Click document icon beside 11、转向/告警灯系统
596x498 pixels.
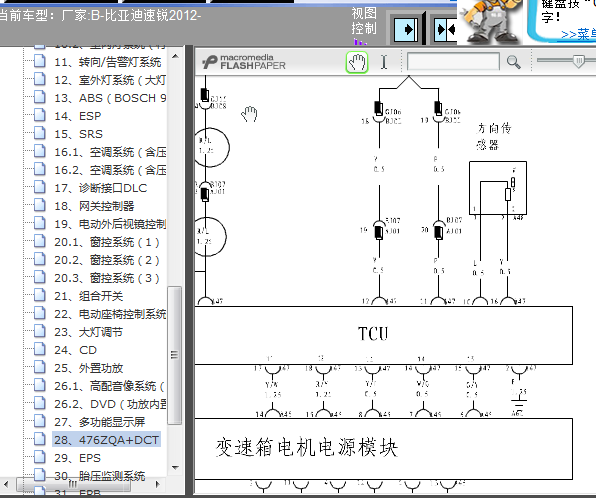(x=40, y=61)
